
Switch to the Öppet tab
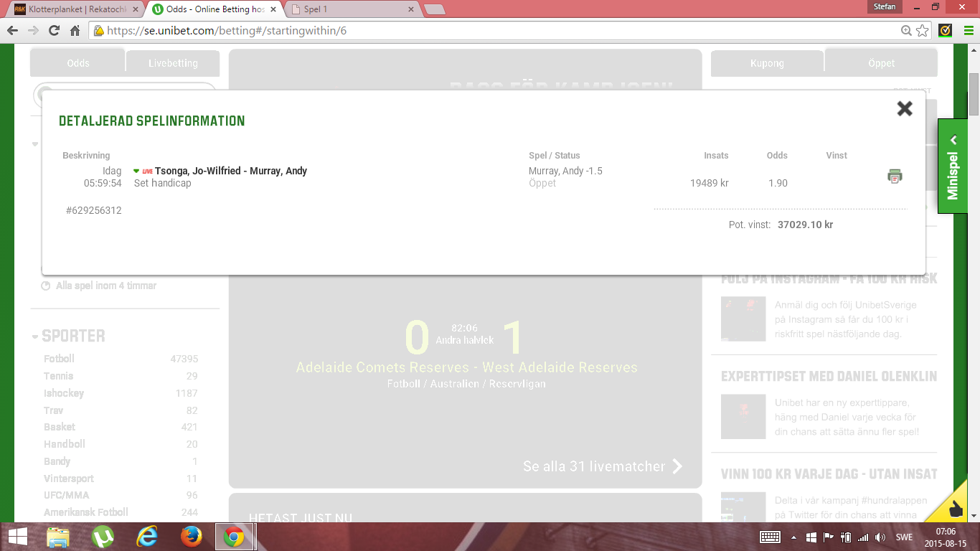click(x=881, y=63)
